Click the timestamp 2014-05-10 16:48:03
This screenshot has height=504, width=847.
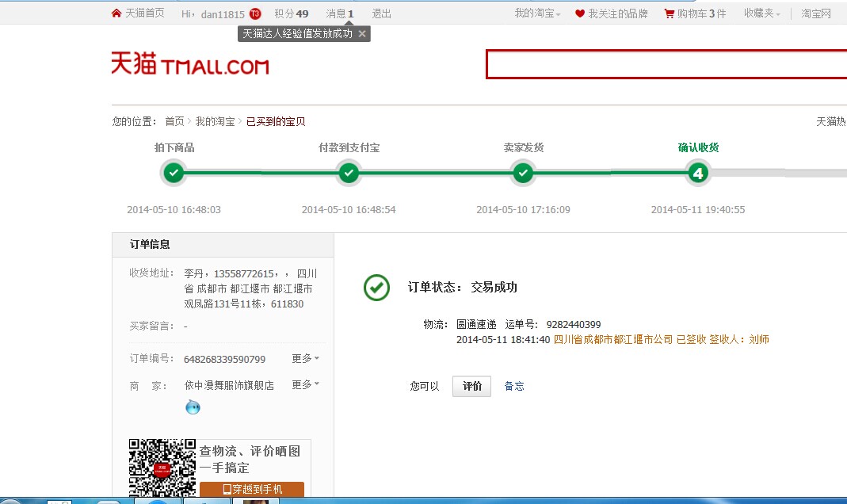pos(174,209)
